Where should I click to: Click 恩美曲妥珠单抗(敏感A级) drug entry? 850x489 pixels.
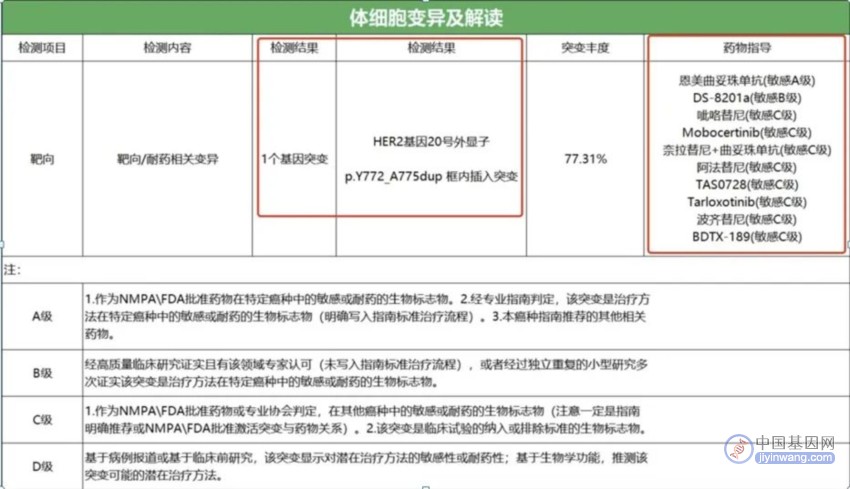747,80
